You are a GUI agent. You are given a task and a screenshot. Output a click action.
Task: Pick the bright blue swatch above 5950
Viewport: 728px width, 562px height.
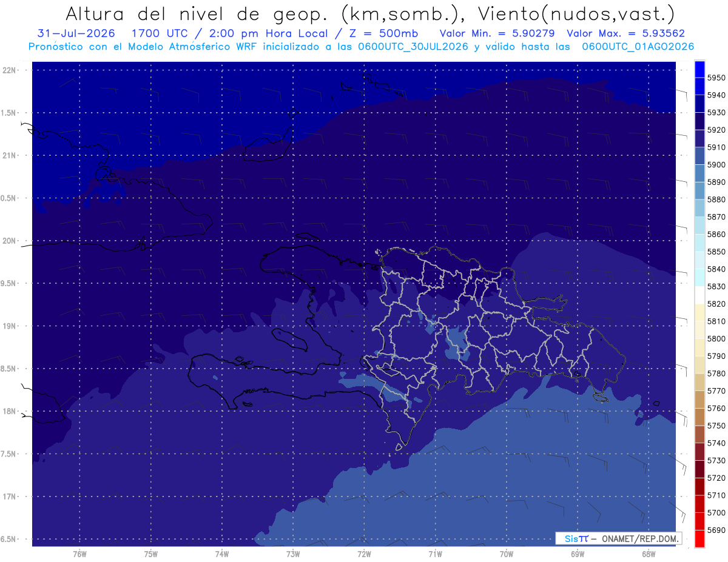pyautogui.click(x=699, y=69)
